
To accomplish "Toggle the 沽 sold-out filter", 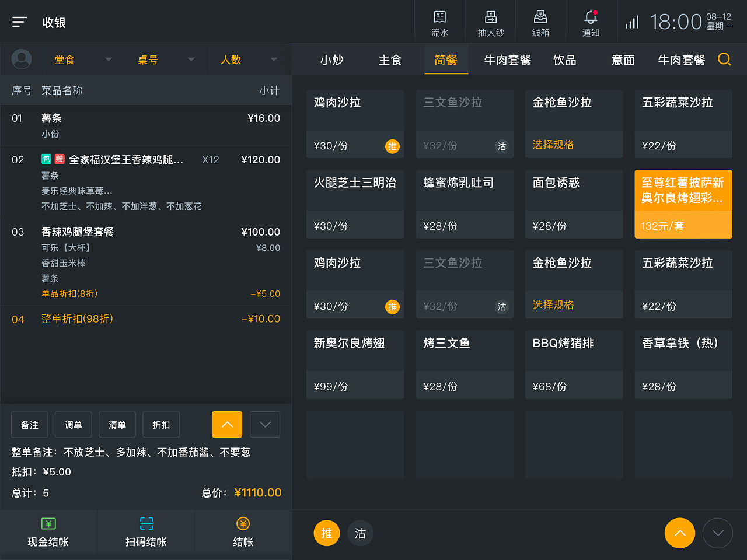I will [360, 533].
